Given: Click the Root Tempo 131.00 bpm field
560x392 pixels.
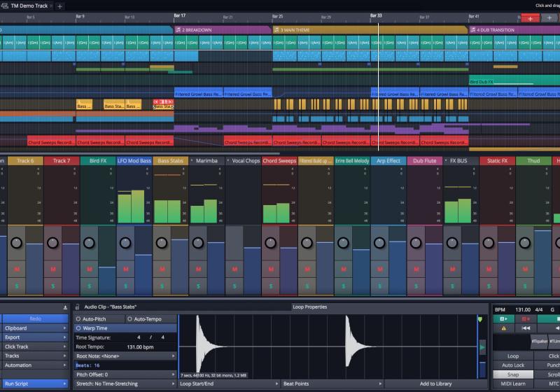Looking at the screenshot, I should coord(140,346).
